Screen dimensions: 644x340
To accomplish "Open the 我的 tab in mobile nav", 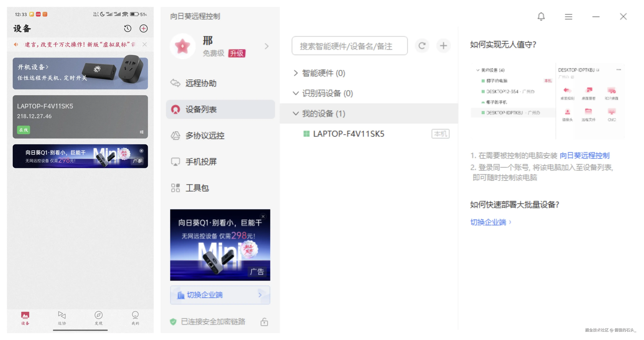I will coord(135,318).
